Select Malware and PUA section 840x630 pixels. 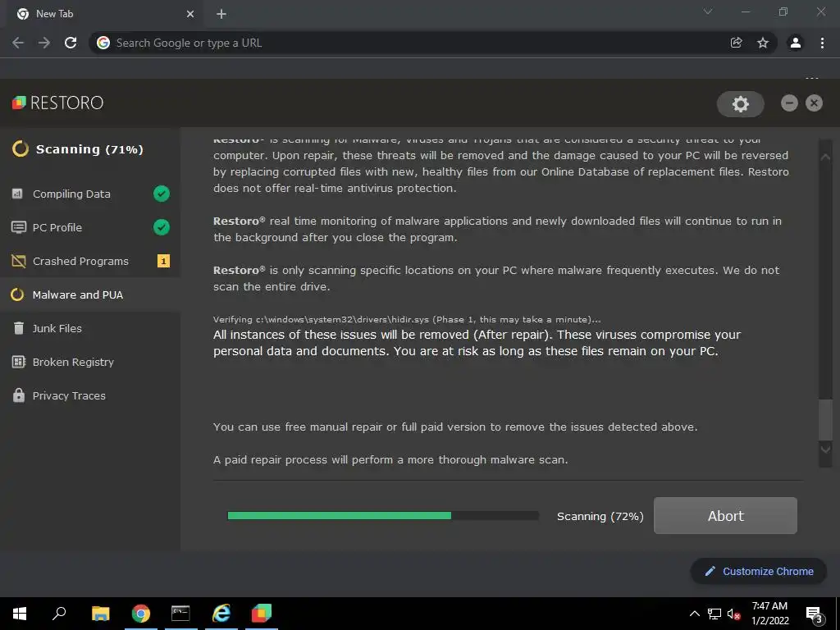(x=90, y=294)
